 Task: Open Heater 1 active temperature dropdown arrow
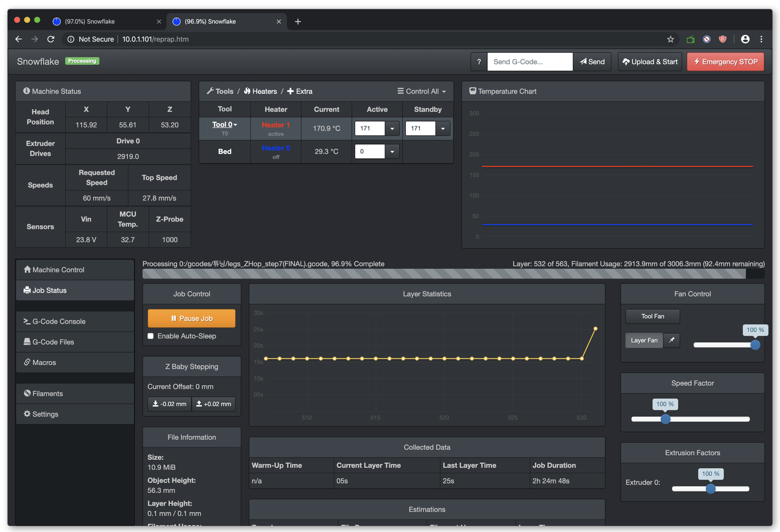(x=392, y=128)
